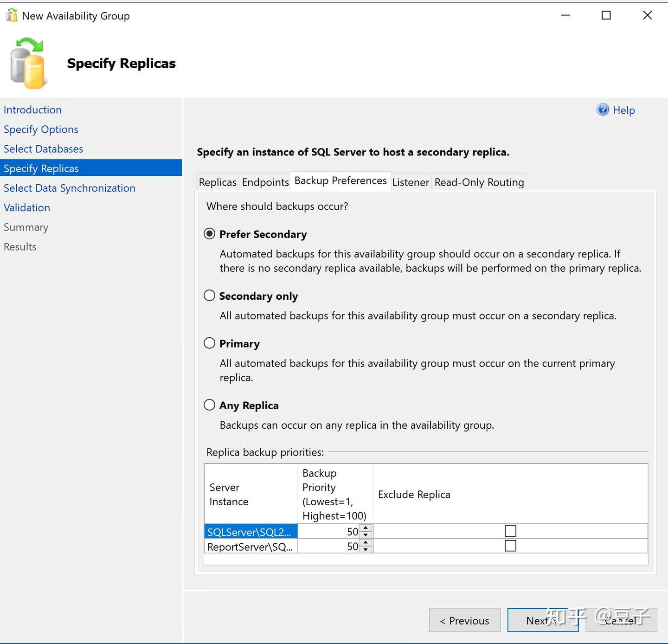This screenshot has height=644, width=668.
Task: Switch to the Endpoints tab
Action: click(265, 182)
